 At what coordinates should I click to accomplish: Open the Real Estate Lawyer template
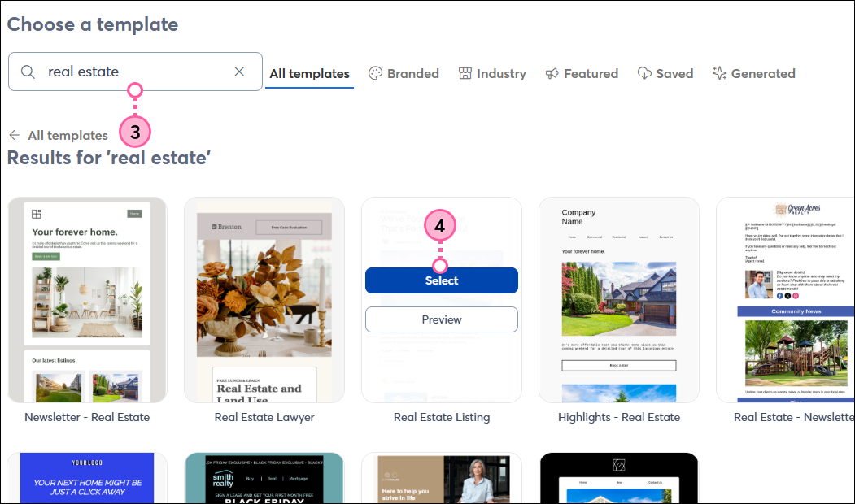point(264,299)
